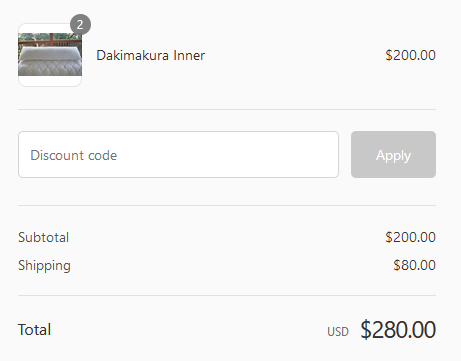This screenshot has width=461, height=361.
Task: Click the Shipping label
Action: tap(44, 266)
